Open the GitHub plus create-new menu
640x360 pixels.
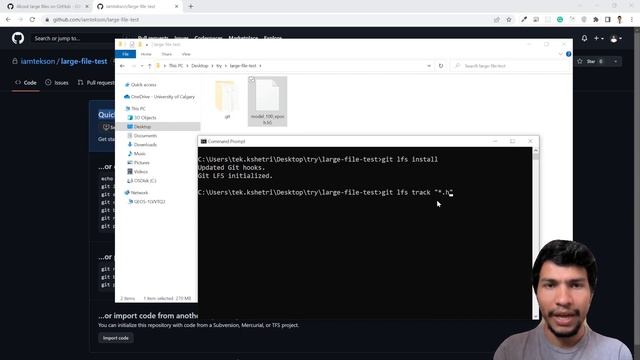pos(599,38)
